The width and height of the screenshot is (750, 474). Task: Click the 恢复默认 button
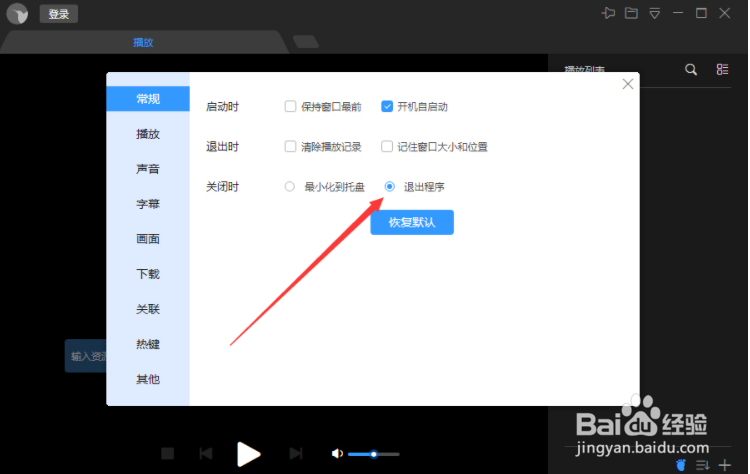412,222
